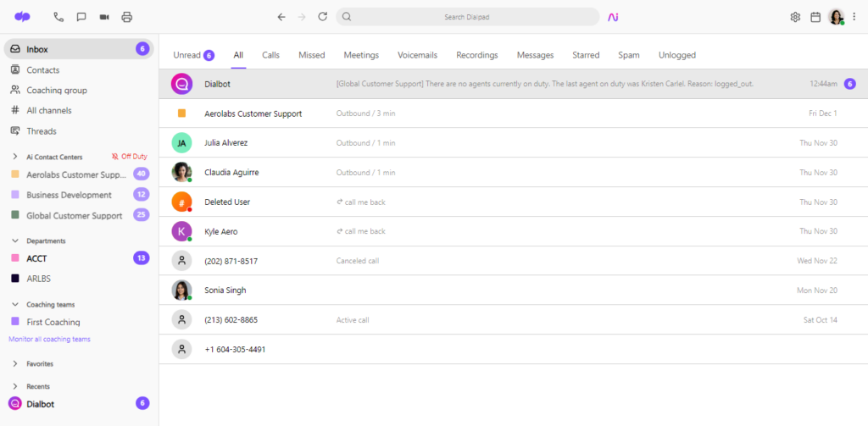The width and height of the screenshot is (868, 426).
Task: Open the calendar icon in top right
Action: point(815,17)
